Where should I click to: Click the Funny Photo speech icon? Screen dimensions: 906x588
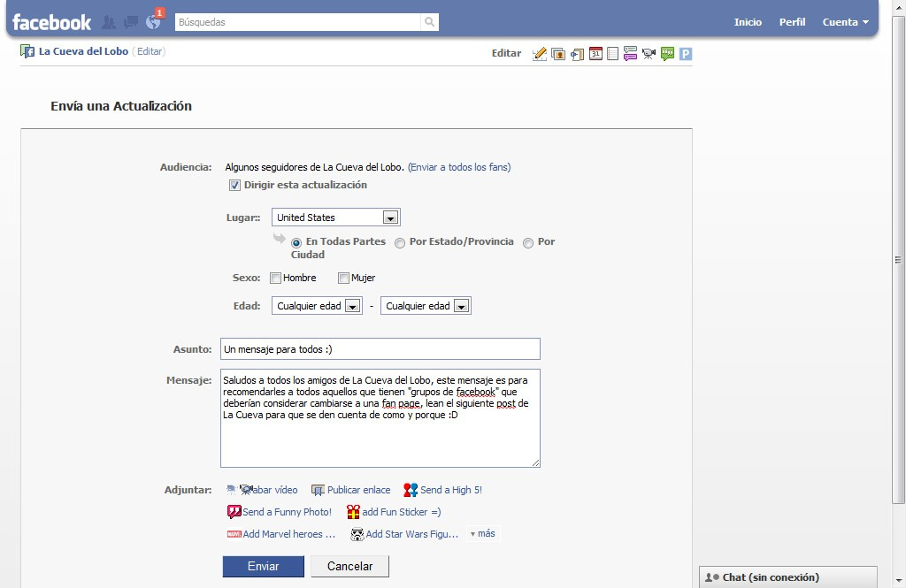pos(234,512)
